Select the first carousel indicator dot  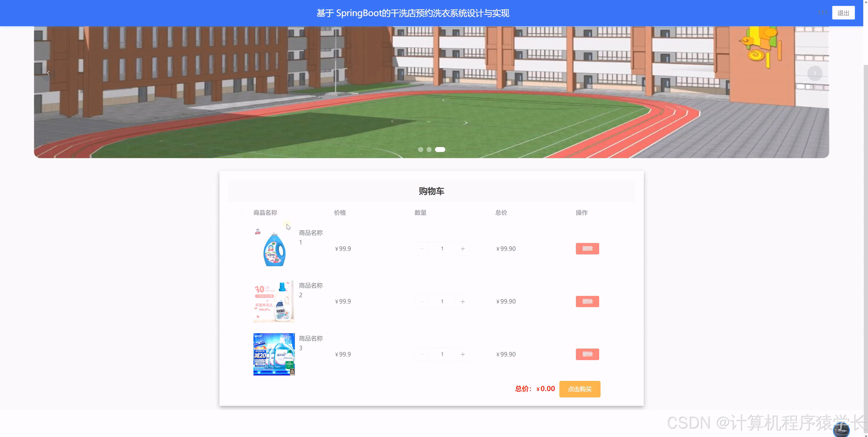click(420, 149)
